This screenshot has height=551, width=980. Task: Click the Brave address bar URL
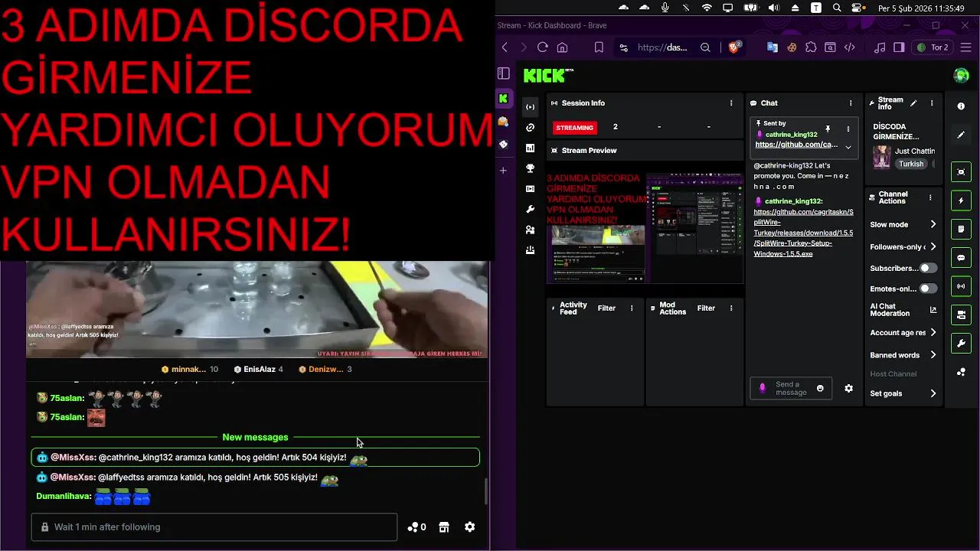662,47
